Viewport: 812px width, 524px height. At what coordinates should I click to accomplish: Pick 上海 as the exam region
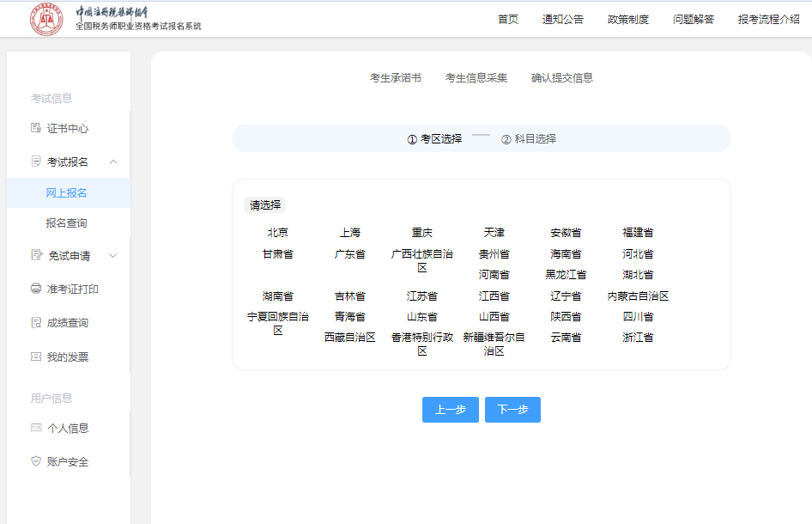coord(347,232)
